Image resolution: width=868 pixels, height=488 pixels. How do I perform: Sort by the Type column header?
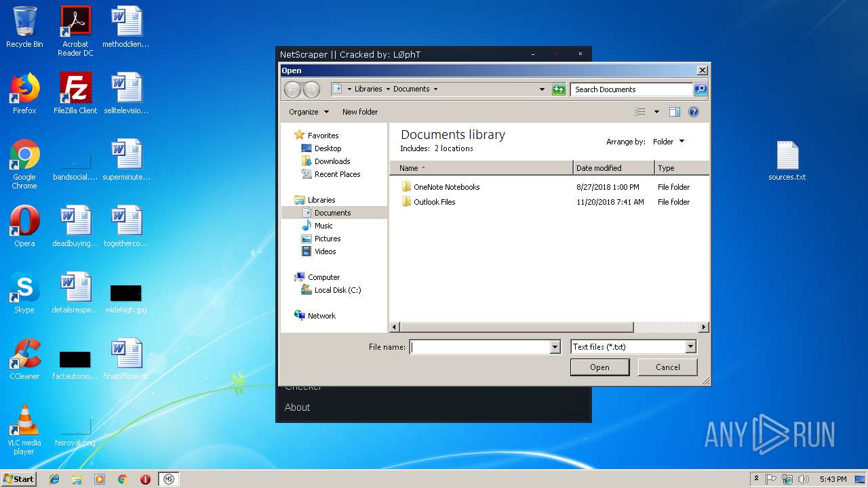[682, 168]
